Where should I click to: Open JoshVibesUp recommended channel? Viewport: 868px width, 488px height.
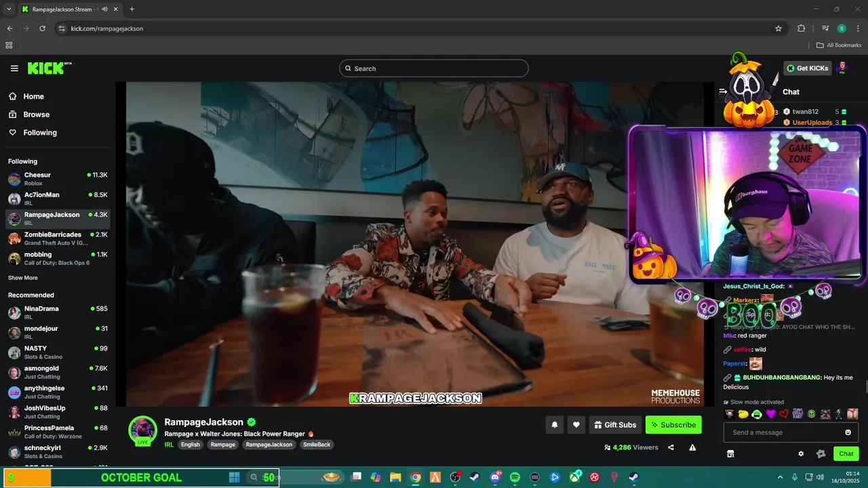[x=58, y=412]
